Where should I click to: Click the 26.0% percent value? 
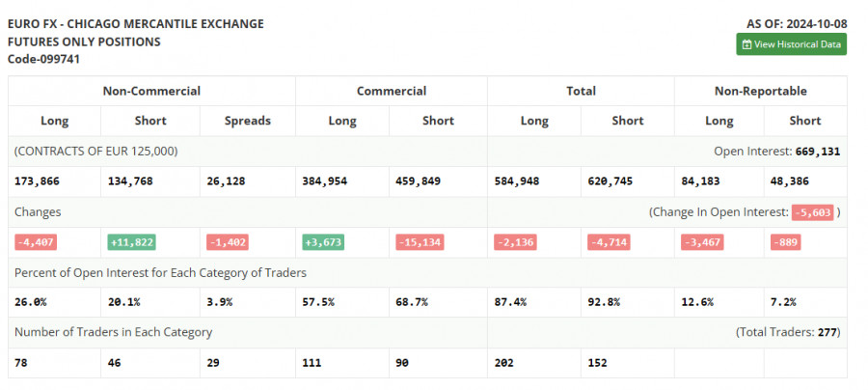click(x=31, y=302)
